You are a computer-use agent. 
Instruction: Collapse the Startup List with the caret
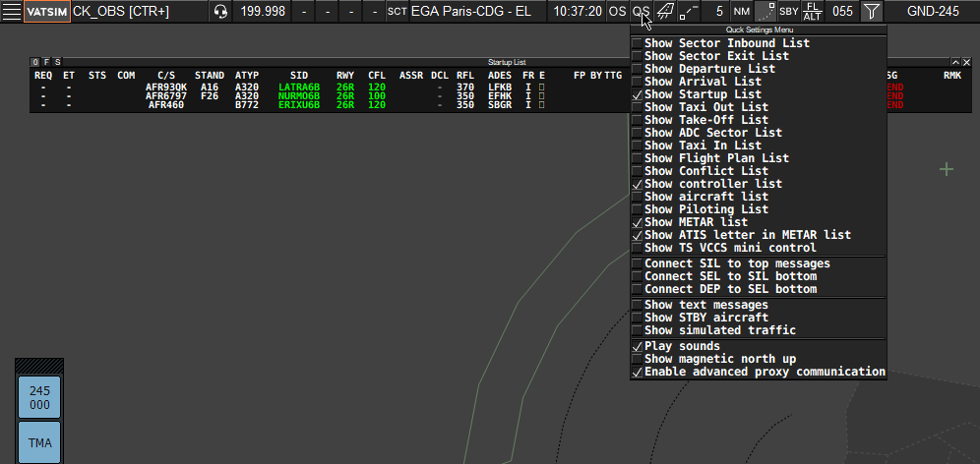click(x=955, y=62)
